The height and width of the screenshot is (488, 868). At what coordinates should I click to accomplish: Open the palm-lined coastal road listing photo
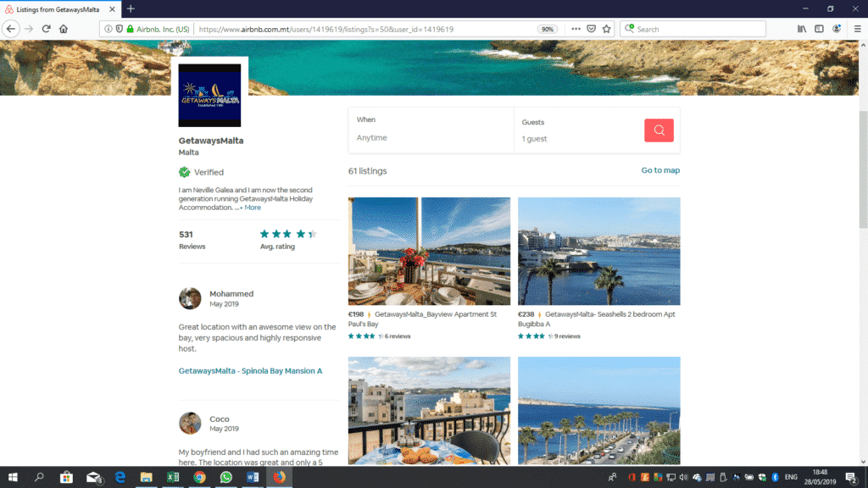(x=599, y=411)
